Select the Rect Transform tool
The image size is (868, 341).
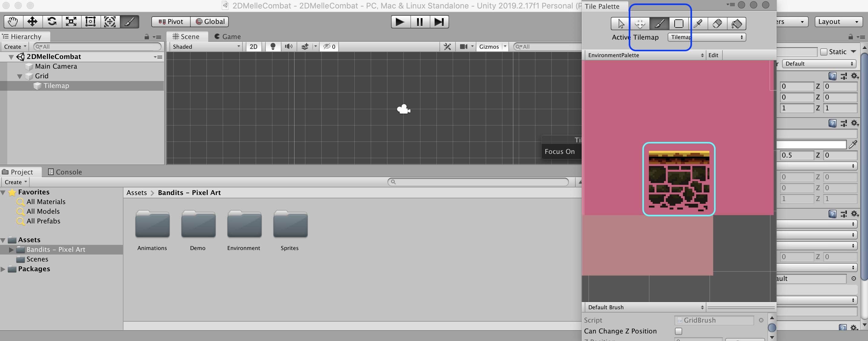(x=90, y=22)
